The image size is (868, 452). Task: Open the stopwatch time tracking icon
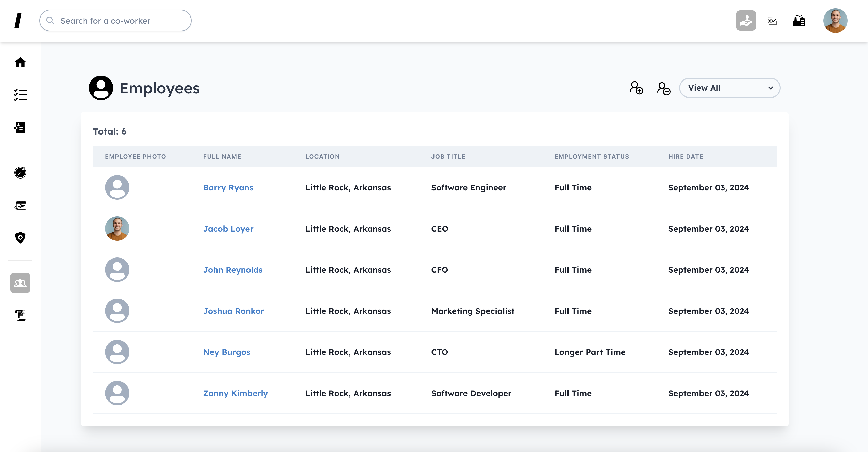point(20,172)
